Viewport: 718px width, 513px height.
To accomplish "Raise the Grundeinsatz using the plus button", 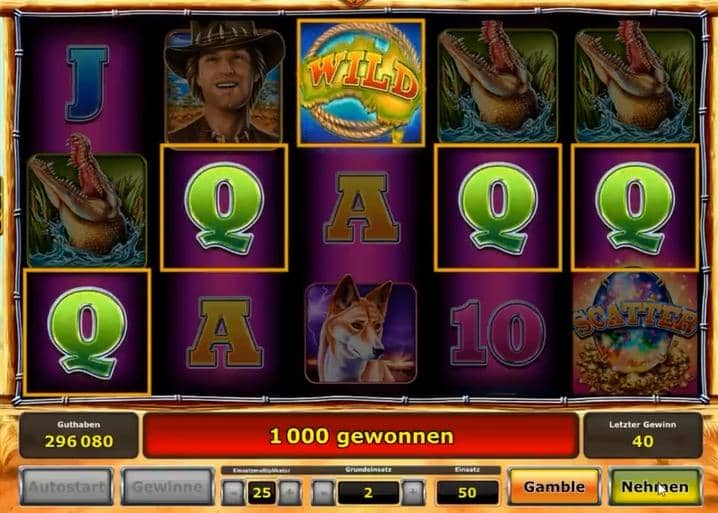I will (x=413, y=493).
